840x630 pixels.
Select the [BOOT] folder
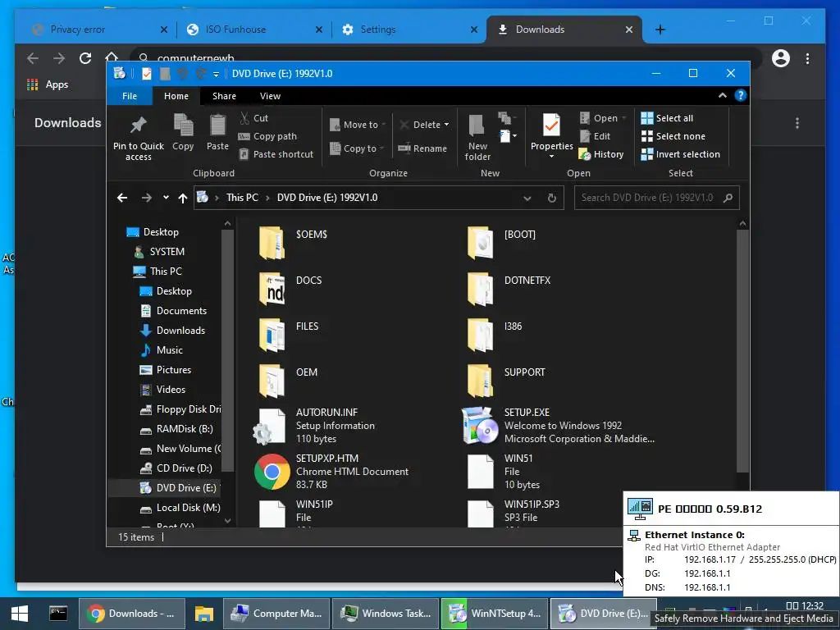501,242
